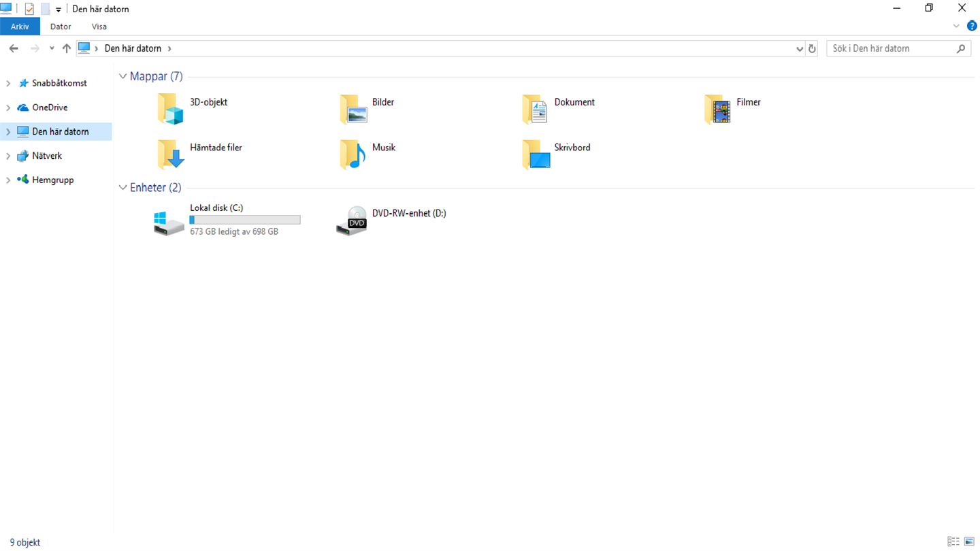Expand the Snabbåtkomst tree node
This screenshot has height=551, width=980.
coord(8,83)
